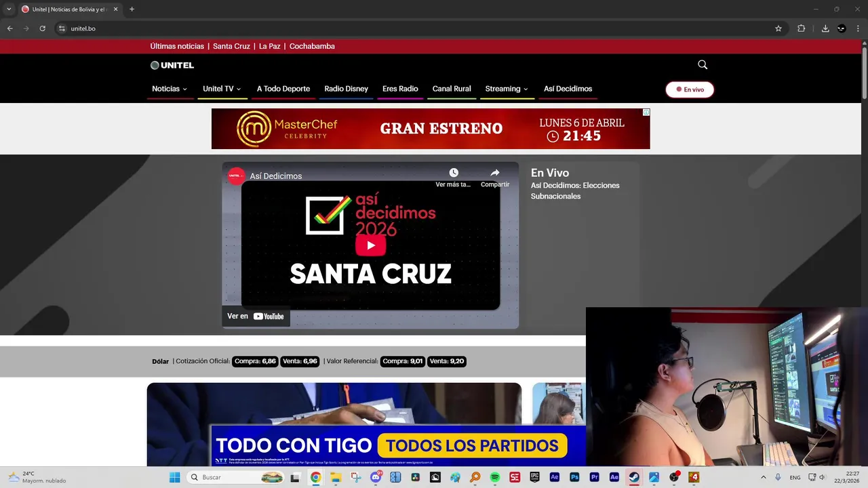Open Photoshop from taskbar

pyautogui.click(x=574, y=477)
